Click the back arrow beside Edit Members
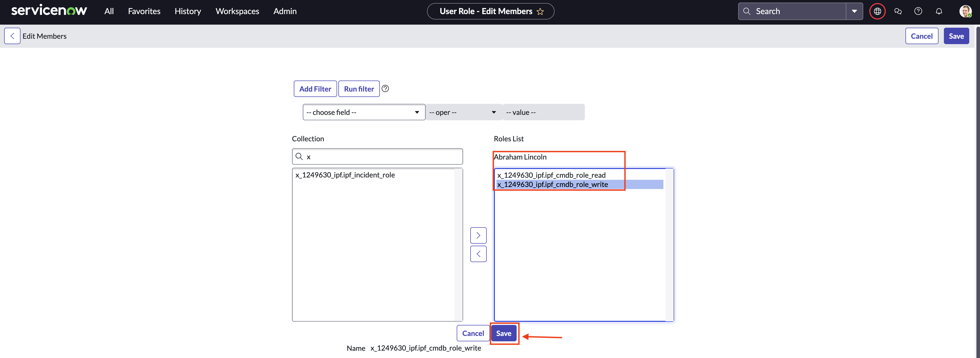 pos(12,36)
